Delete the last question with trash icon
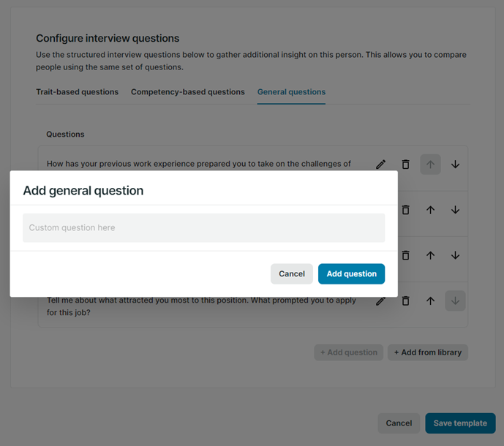This screenshot has width=504, height=446. (x=406, y=301)
